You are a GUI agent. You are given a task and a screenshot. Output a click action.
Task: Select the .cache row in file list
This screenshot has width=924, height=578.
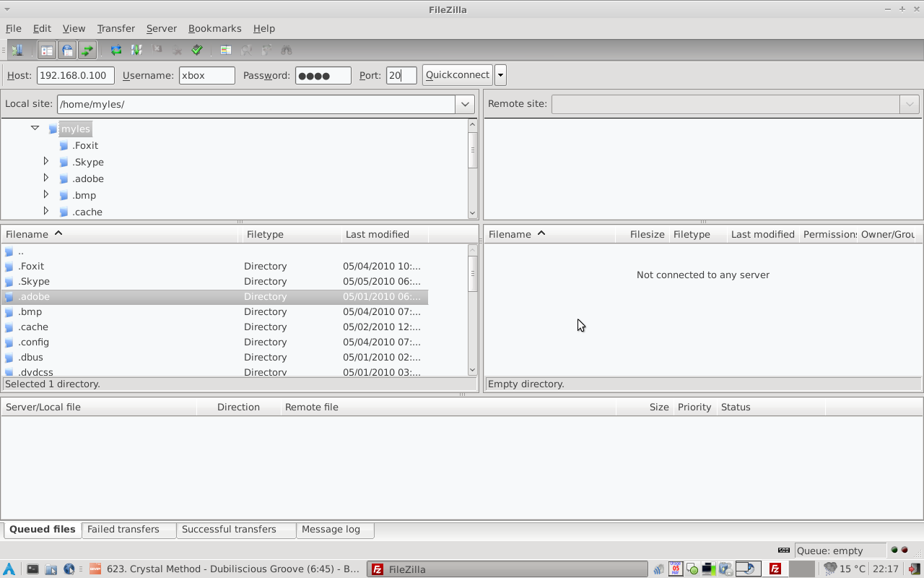tap(215, 327)
